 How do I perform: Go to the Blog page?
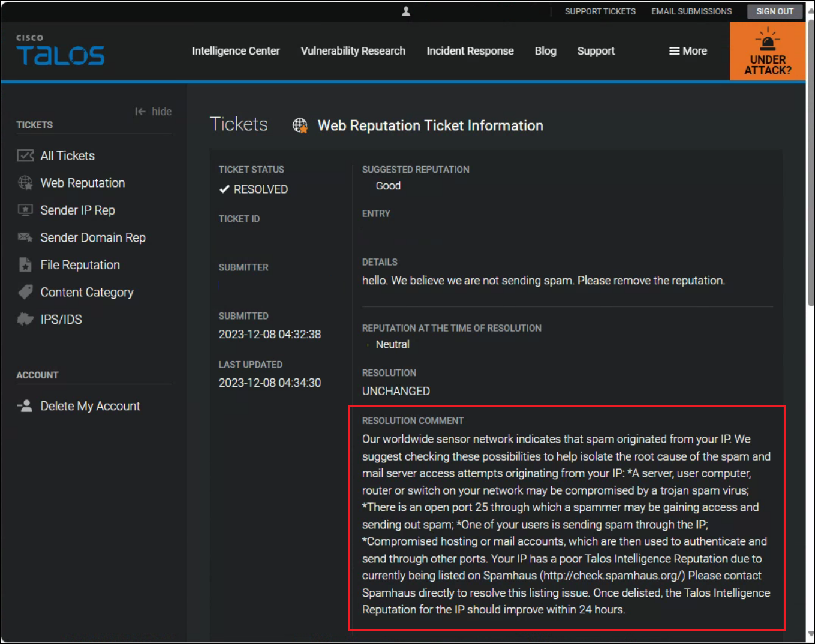click(x=546, y=51)
